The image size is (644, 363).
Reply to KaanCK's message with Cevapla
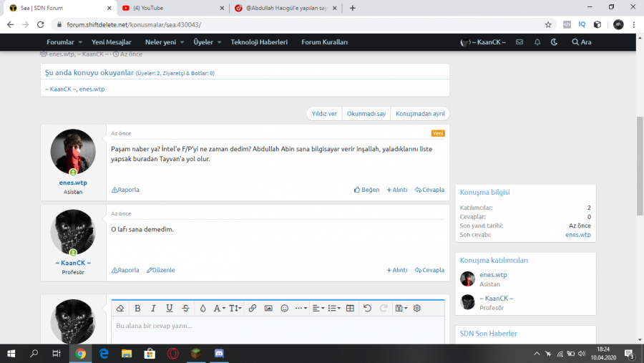(429, 270)
